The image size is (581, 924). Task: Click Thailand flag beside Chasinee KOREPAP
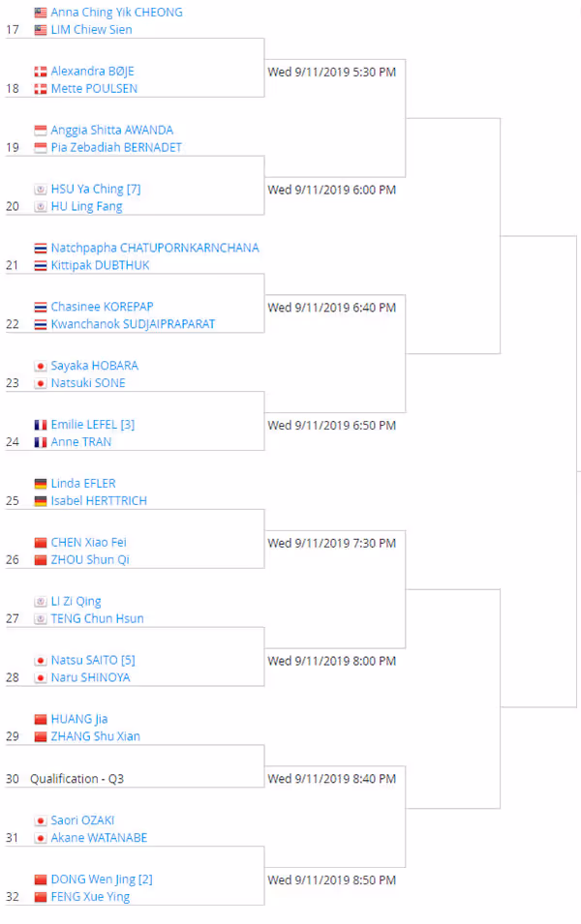pyautogui.click(x=40, y=307)
